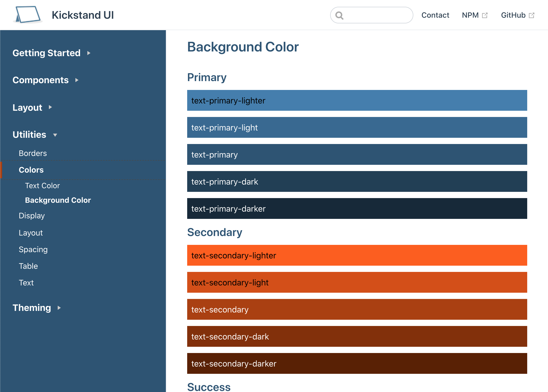Navigate to the Borders utilities page
548x392 pixels.
coord(33,153)
